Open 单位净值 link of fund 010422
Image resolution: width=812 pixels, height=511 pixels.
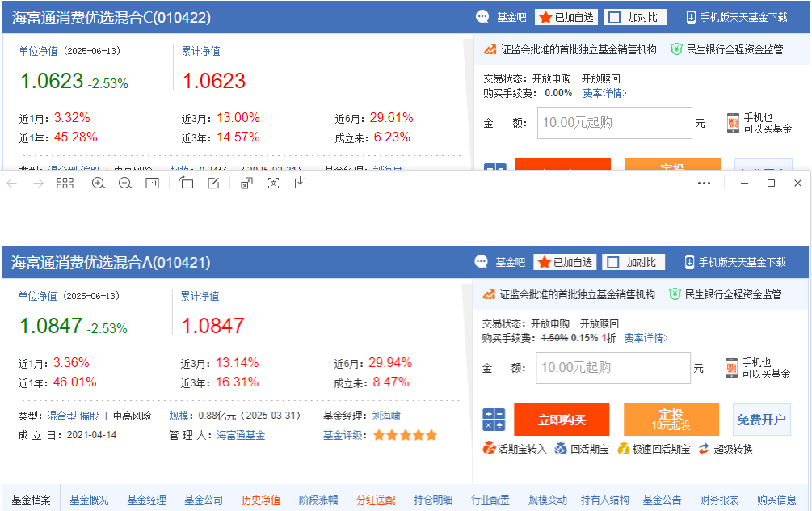(38, 51)
